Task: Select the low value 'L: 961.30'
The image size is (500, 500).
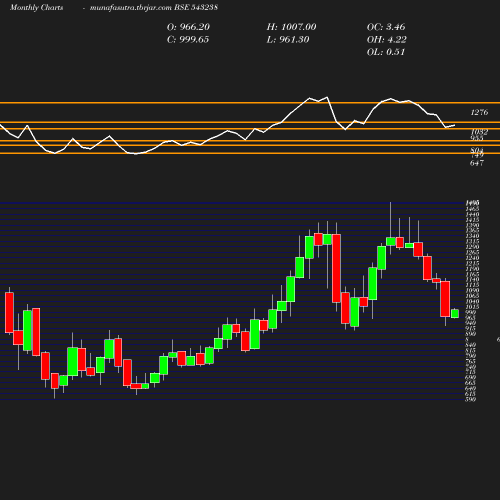Action: click(x=288, y=40)
